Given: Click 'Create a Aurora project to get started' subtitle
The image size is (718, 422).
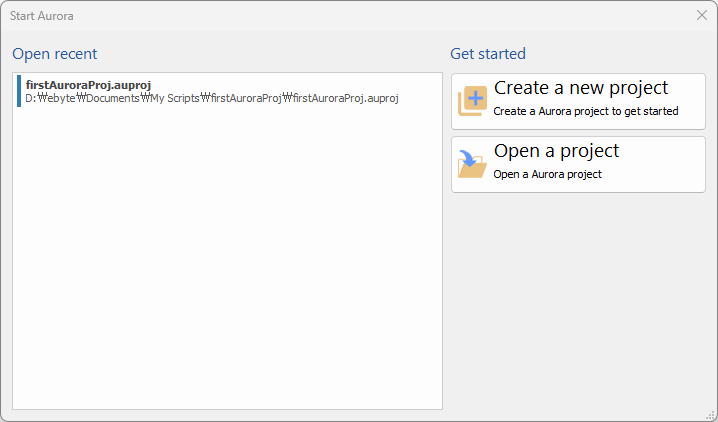Looking at the screenshot, I should (586, 111).
